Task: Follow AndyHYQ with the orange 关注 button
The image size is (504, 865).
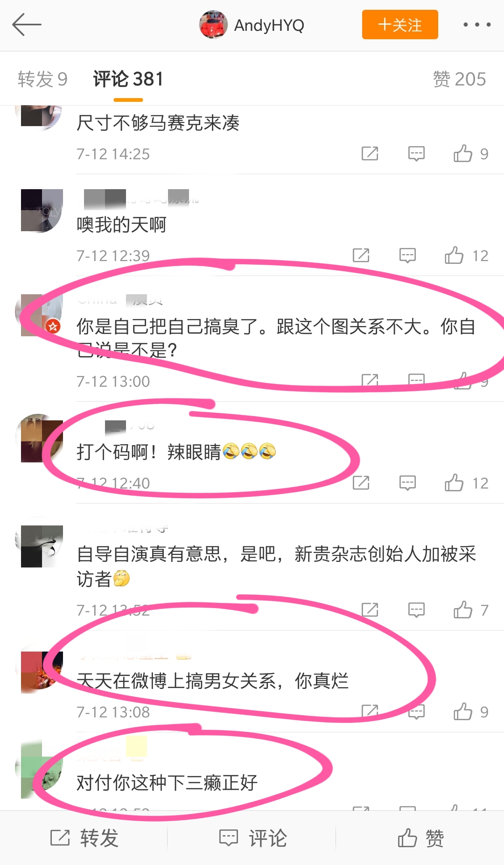Action: (x=400, y=25)
